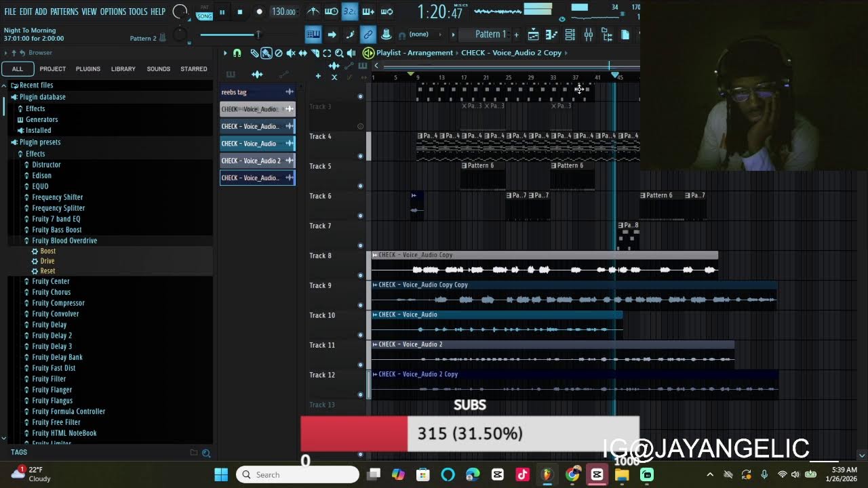This screenshot has width=868, height=488.
Task: Toggle wait for input before playing
Action: 332,12
